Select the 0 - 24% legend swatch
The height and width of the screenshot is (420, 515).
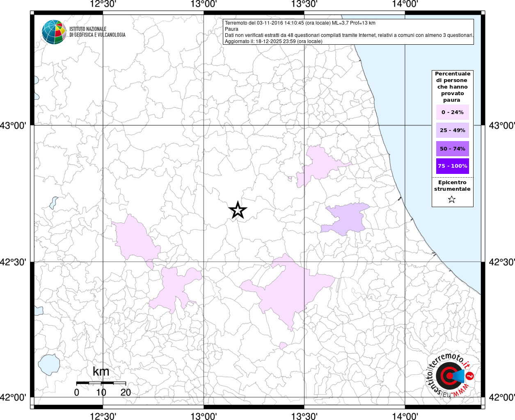point(452,112)
